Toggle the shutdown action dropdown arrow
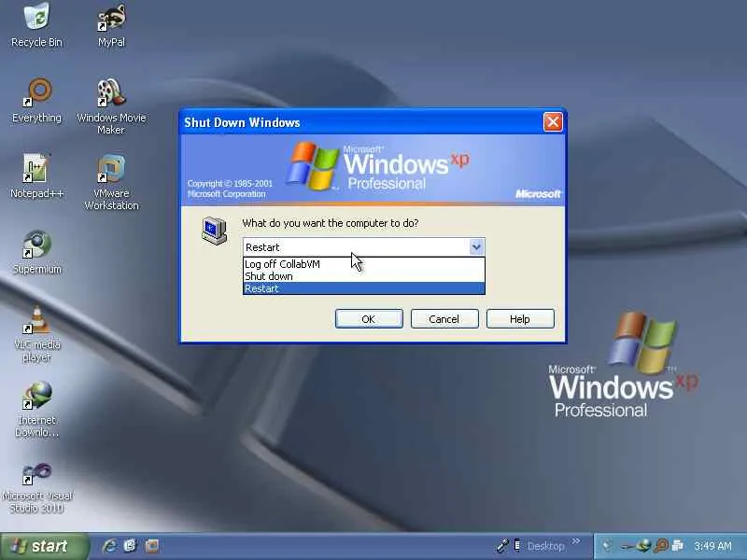 click(476, 247)
